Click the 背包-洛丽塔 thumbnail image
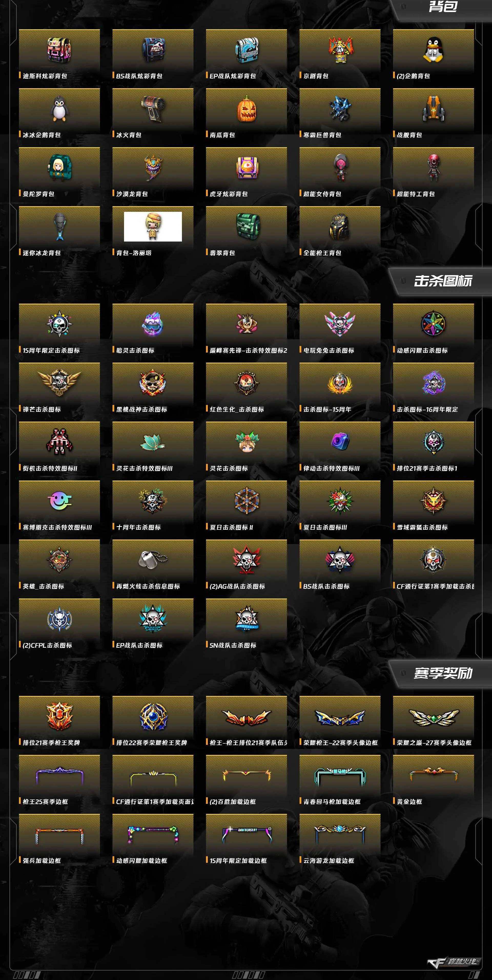 pos(153,226)
